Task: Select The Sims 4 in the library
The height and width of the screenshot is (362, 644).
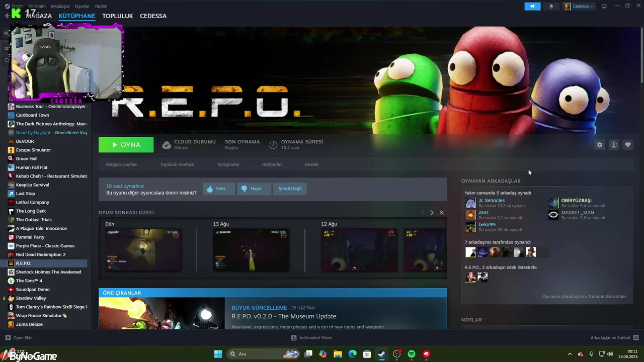Action: (47, 281)
